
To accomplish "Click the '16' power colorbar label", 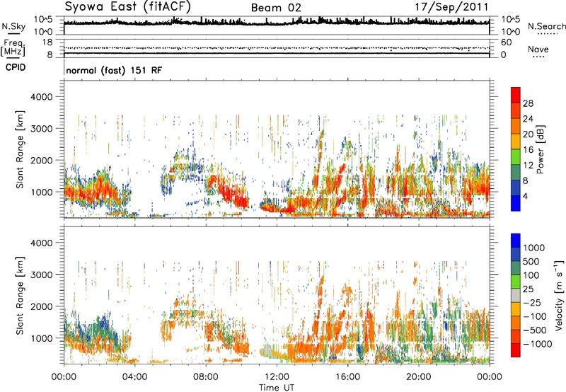I will point(528,150).
